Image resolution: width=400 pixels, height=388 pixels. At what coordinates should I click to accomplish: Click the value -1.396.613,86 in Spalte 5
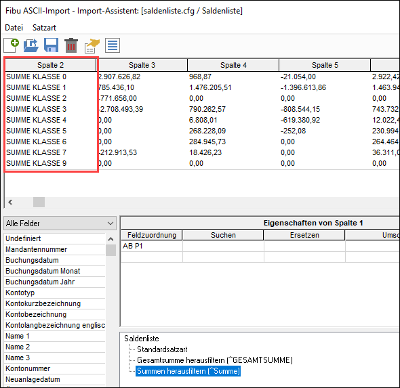303,87
